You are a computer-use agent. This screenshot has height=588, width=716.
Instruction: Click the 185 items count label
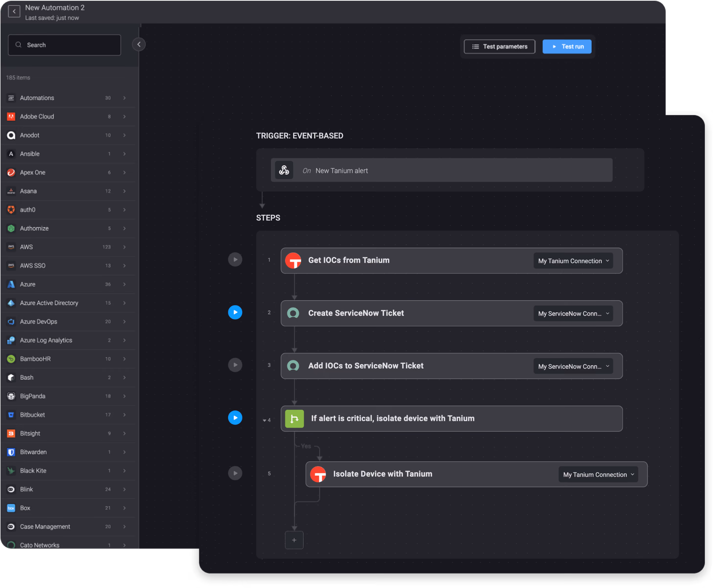click(x=18, y=78)
